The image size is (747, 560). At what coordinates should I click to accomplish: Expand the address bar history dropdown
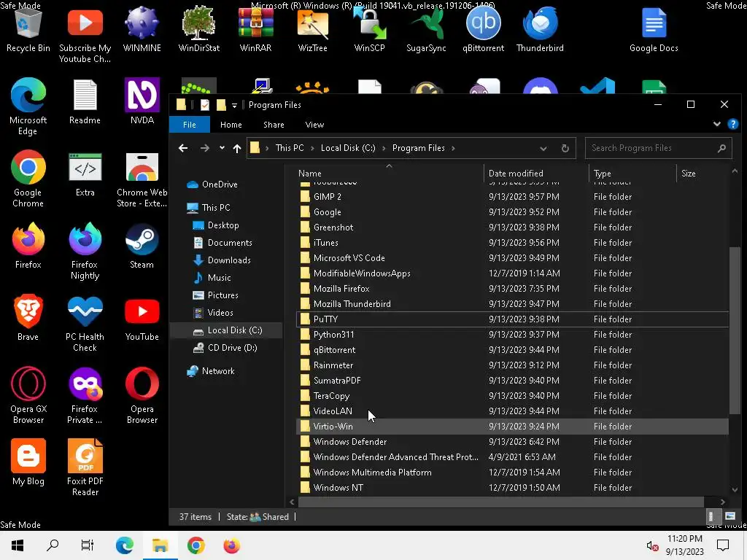543,149
